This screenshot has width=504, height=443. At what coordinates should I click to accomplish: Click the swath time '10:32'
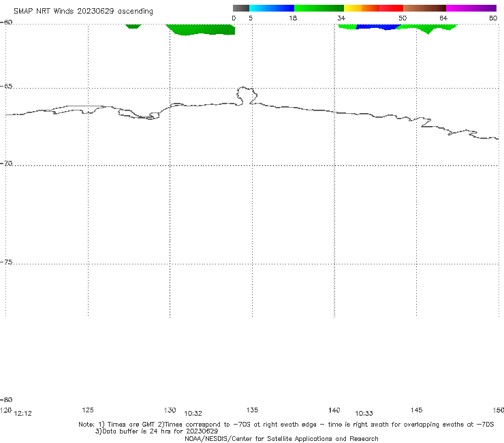point(193,414)
